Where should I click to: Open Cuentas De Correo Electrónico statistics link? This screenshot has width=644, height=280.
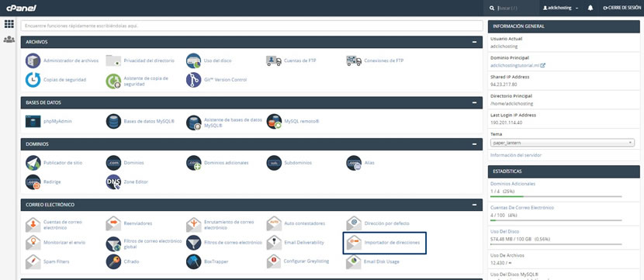click(522, 208)
